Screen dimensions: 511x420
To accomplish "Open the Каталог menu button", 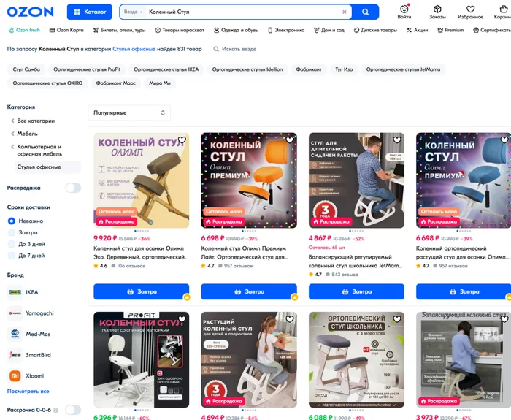I will [x=90, y=12].
